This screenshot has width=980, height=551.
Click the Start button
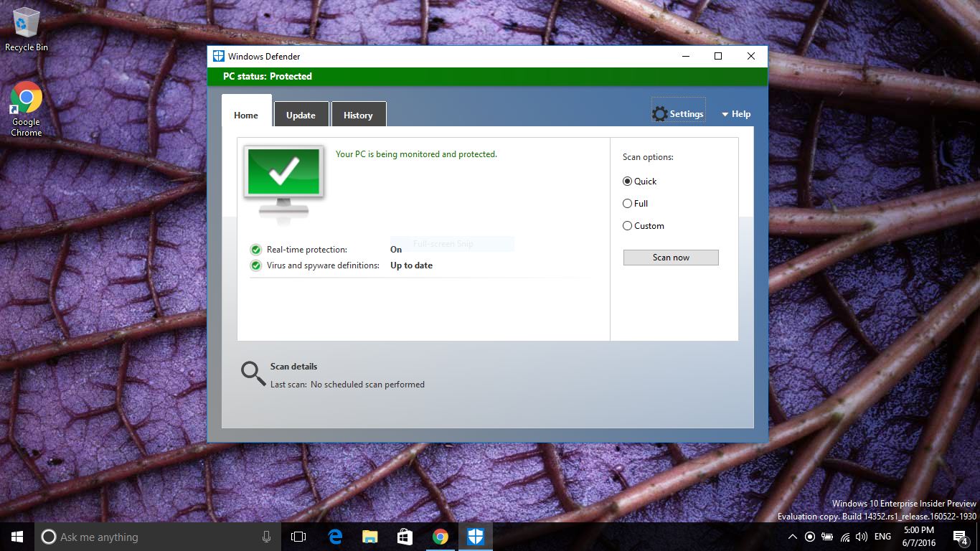(x=16, y=536)
